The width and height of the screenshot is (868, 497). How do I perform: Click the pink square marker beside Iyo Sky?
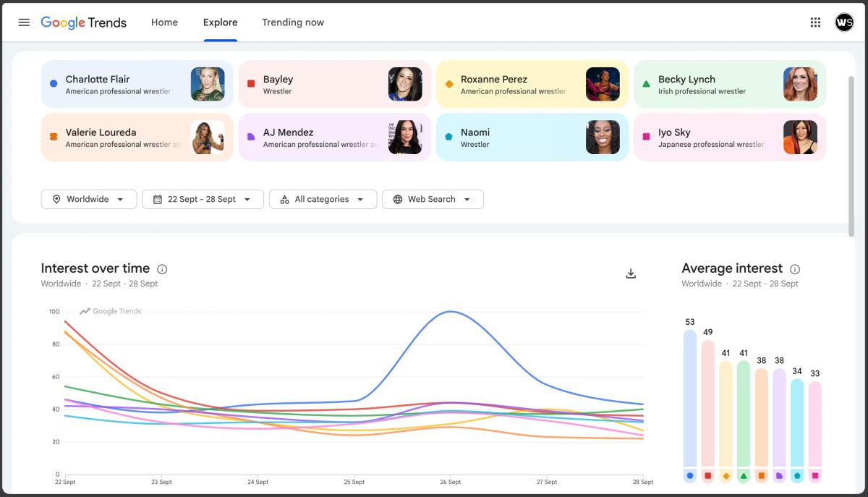pyautogui.click(x=646, y=137)
